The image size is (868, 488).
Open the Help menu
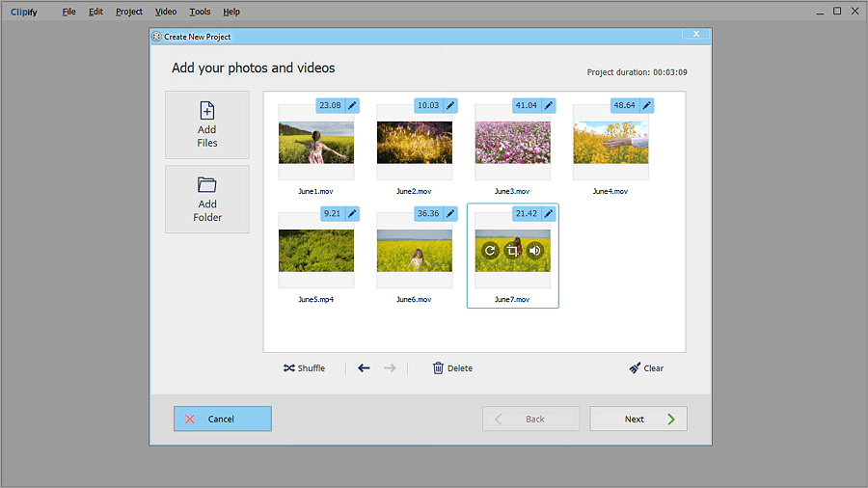click(x=231, y=12)
